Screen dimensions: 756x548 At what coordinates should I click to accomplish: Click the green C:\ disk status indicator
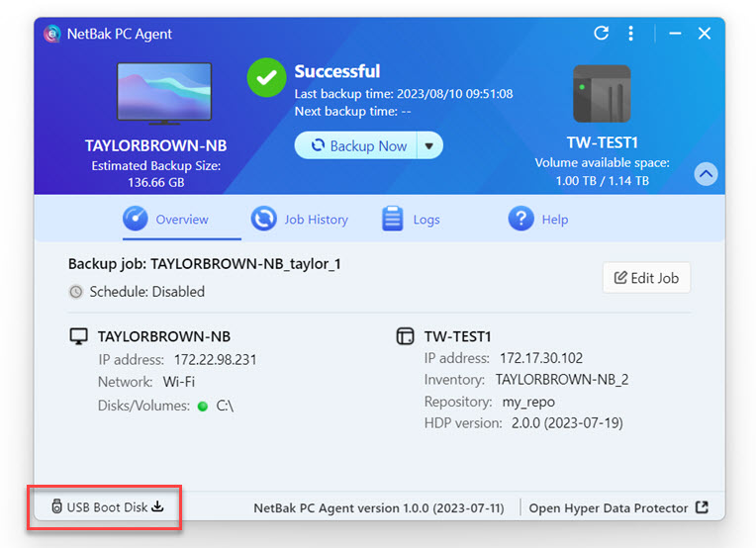coord(203,406)
